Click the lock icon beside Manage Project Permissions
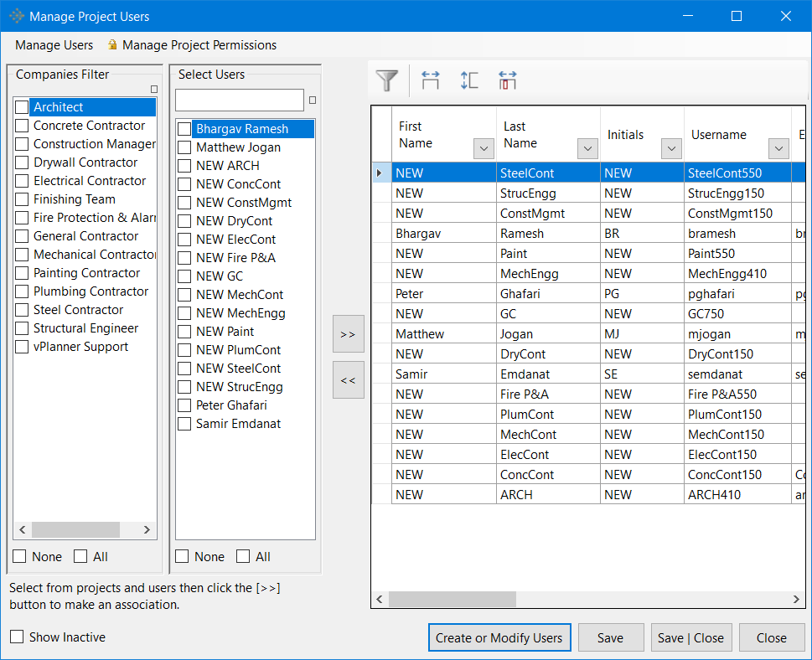Viewport: 812px width, 660px height. point(112,45)
